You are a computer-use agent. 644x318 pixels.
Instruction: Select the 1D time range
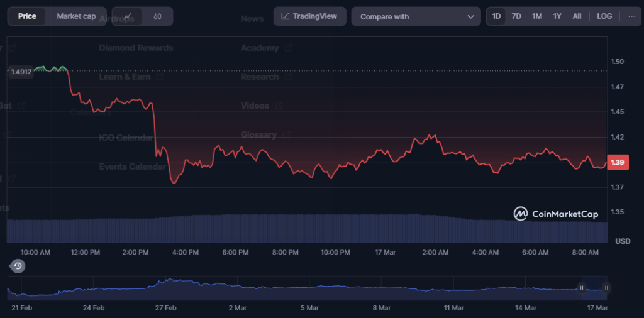coord(496,16)
